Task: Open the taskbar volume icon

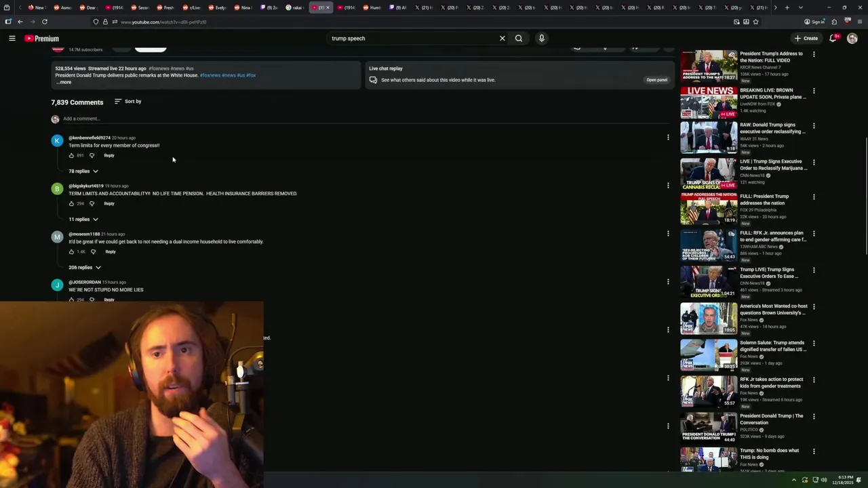Action: pyautogui.click(x=824, y=480)
